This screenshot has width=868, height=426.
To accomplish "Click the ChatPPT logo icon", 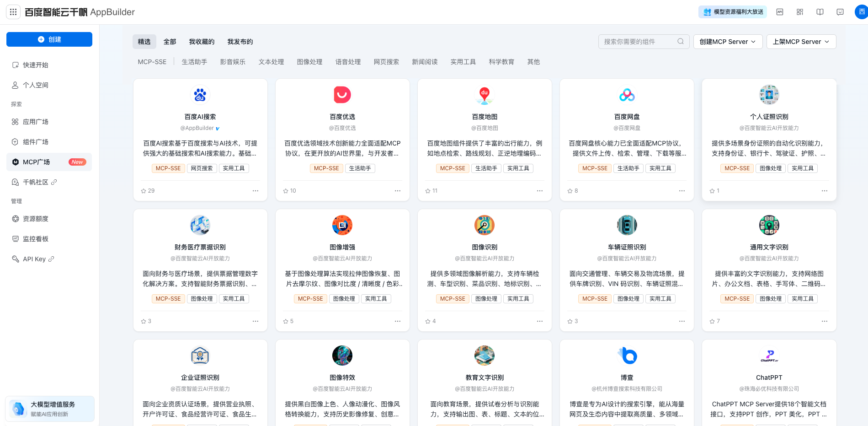I will [x=769, y=356].
